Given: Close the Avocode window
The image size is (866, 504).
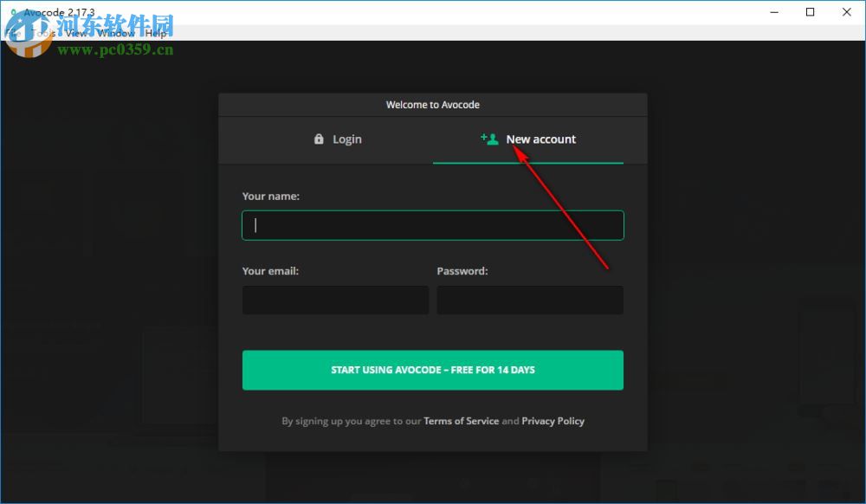Looking at the screenshot, I should [x=847, y=12].
